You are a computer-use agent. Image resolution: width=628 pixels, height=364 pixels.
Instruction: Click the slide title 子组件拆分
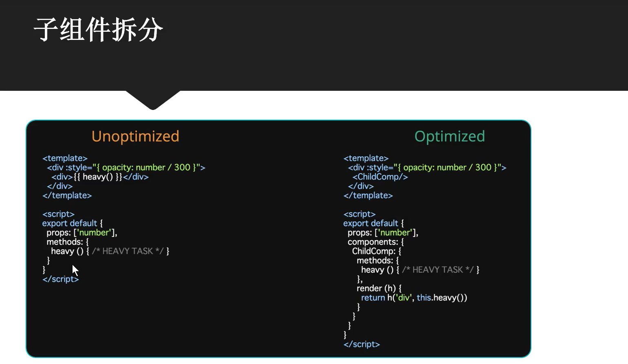(x=98, y=30)
